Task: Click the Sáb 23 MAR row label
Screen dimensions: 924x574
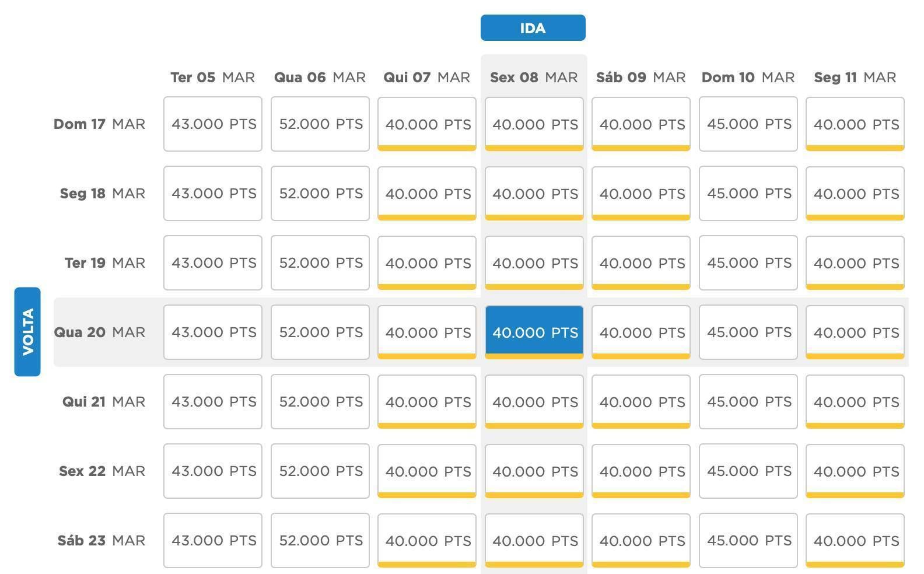Action: click(101, 540)
